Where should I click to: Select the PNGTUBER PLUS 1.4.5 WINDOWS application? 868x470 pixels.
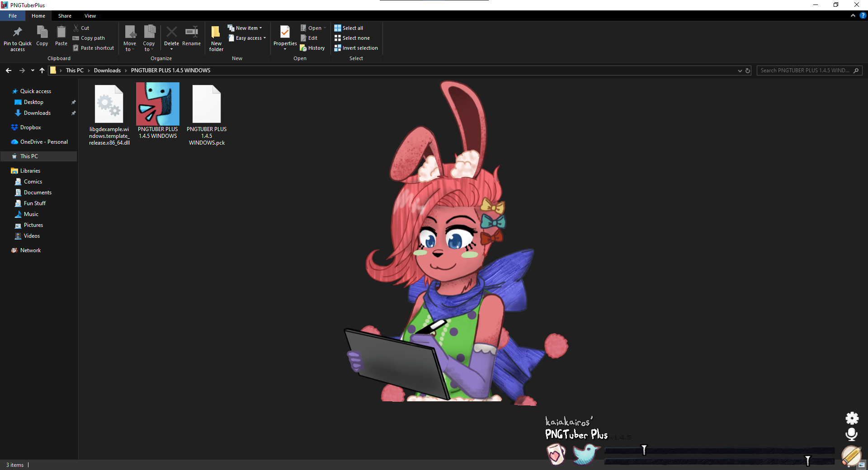point(158,111)
